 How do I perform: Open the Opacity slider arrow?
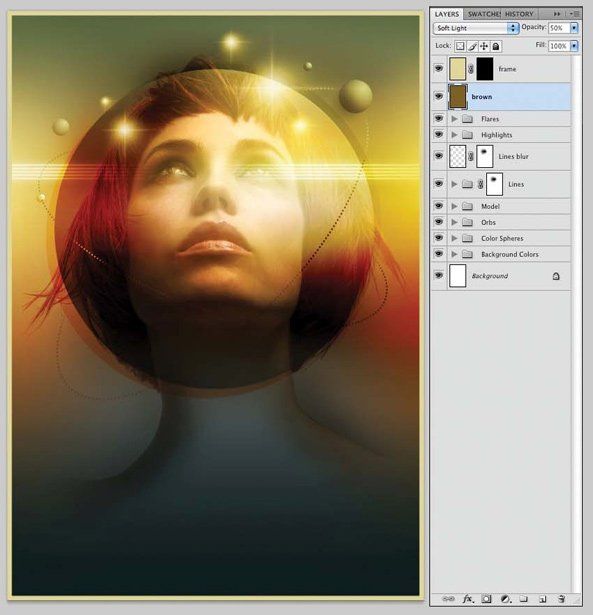coord(574,28)
